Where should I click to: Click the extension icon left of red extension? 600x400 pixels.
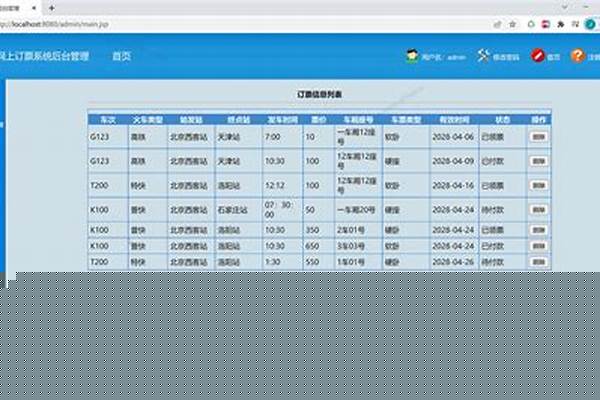pos(531,24)
